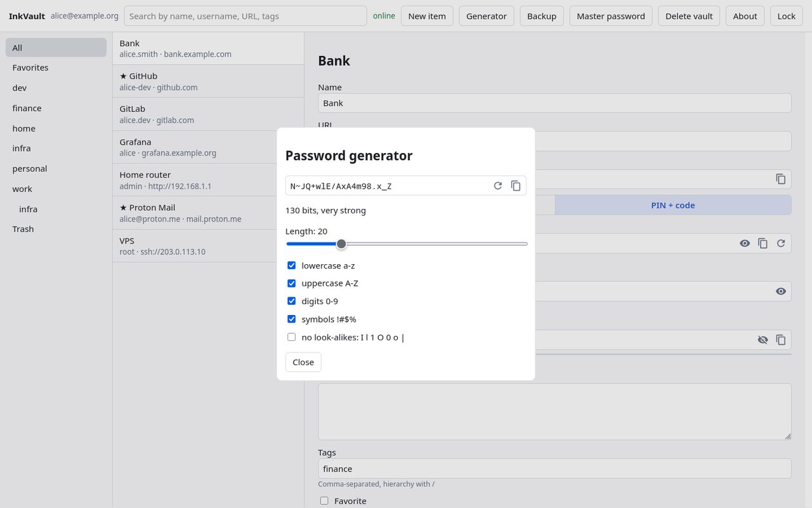
Task: Open Trash in the sidebar
Action: (56, 229)
